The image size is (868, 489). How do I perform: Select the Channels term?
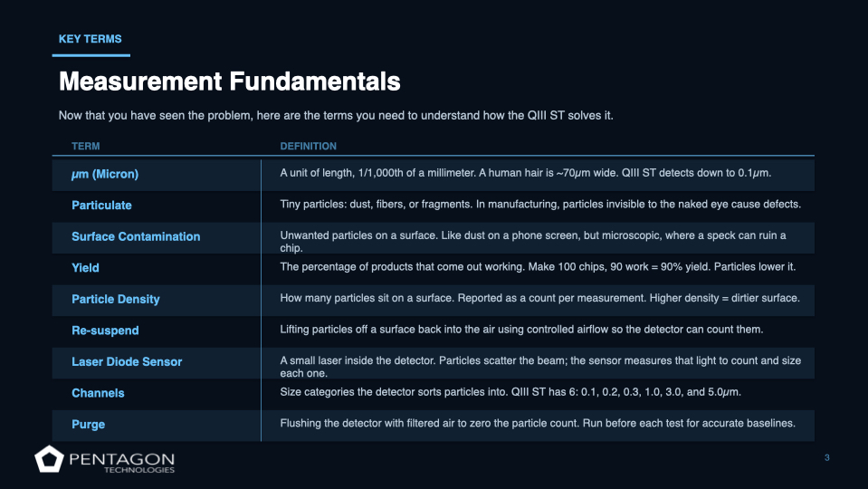coord(98,393)
